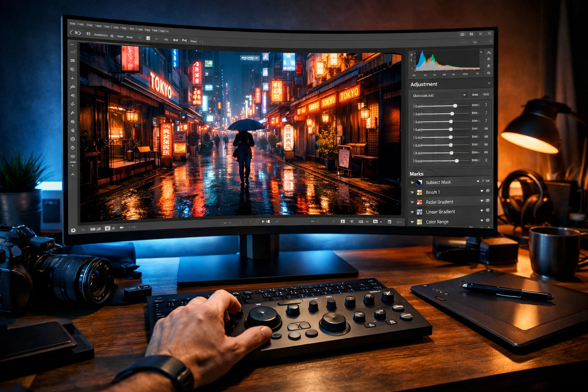Collapse the Adjustment panel with its chevron
Image resolution: width=588 pixels, height=392 pixels.
[489, 84]
